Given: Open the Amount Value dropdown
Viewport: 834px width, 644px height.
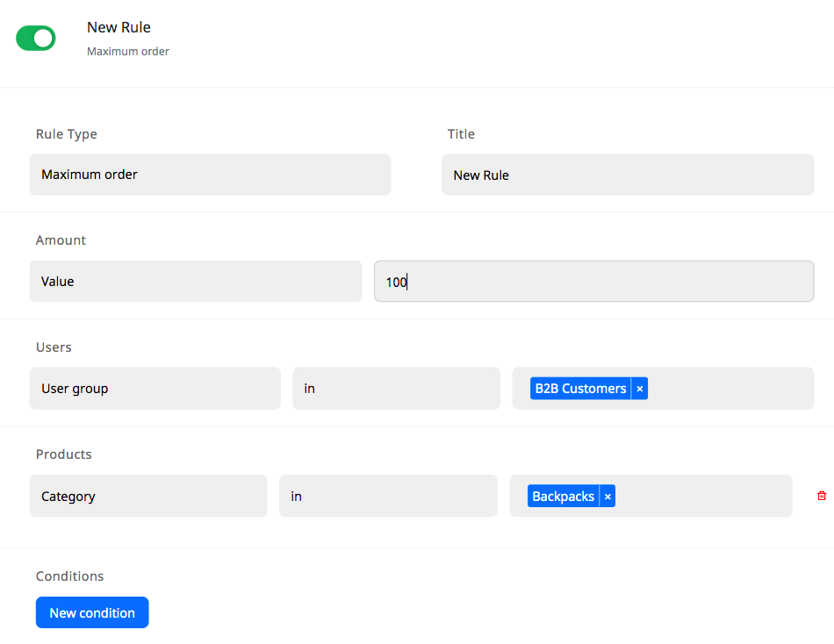Looking at the screenshot, I should pos(195,282).
